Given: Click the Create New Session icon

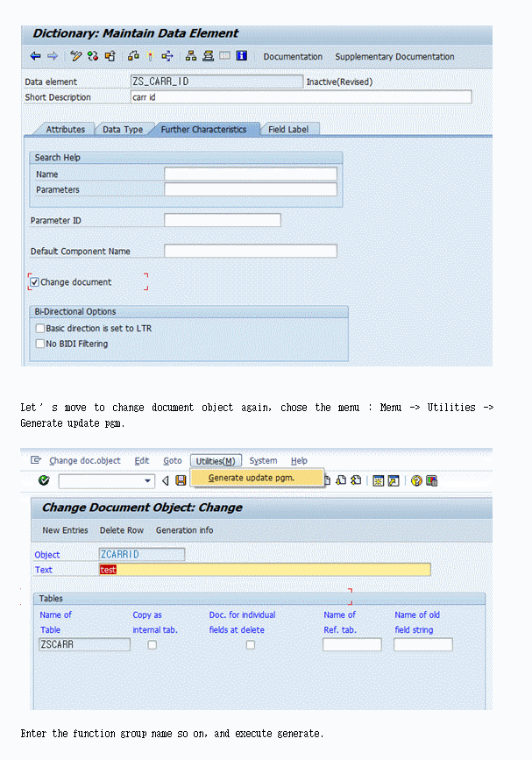Looking at the screenshot, I should (379, 481).
